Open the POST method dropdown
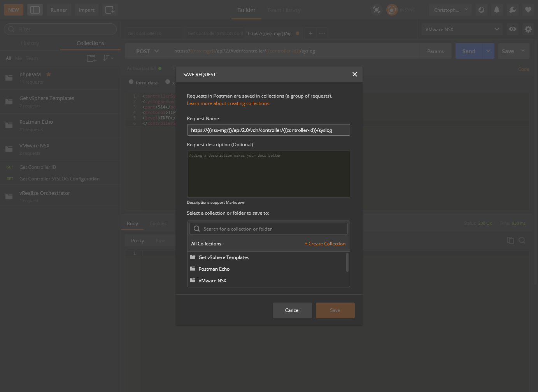 [x=147, y=51]
